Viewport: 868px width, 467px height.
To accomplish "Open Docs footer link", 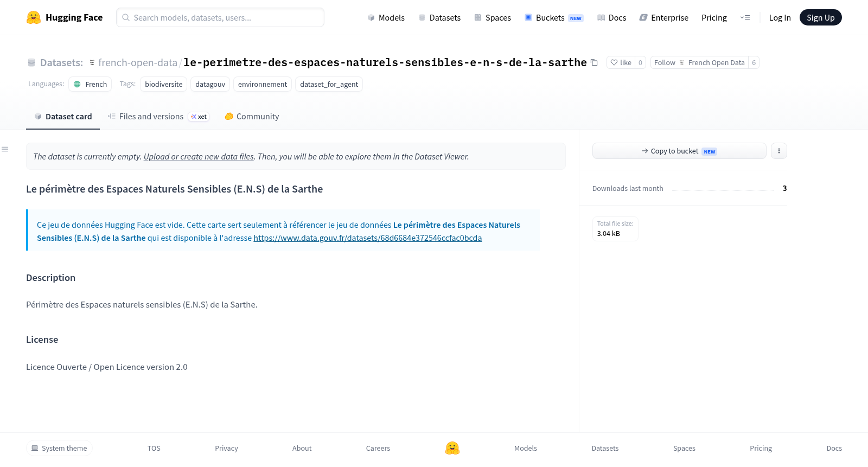I will (834, 448).
